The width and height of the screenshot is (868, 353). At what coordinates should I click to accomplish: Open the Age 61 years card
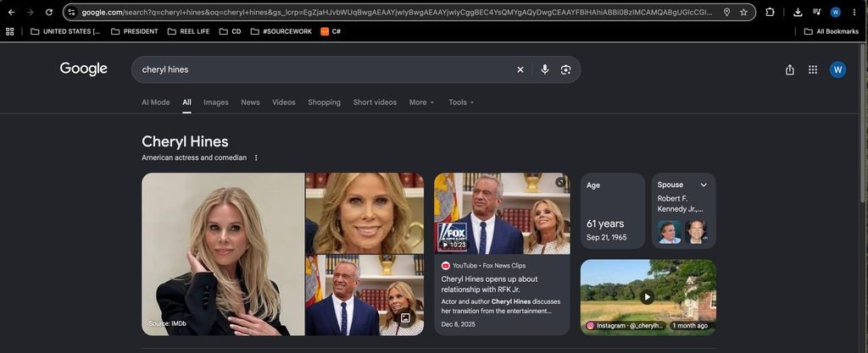612,211
